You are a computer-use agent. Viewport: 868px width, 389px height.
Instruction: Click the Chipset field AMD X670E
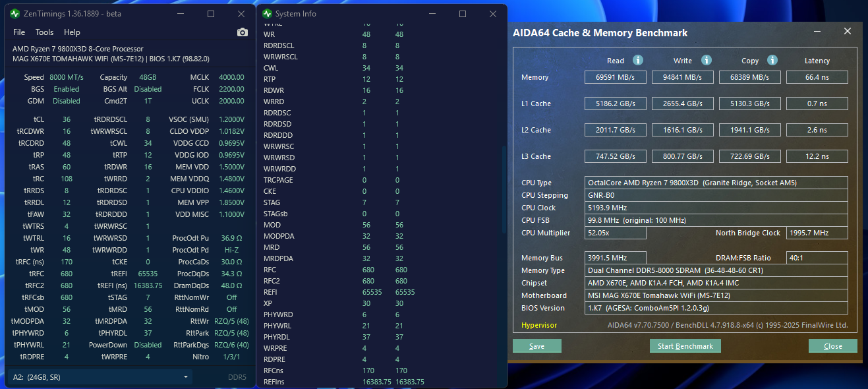point(716,283)
